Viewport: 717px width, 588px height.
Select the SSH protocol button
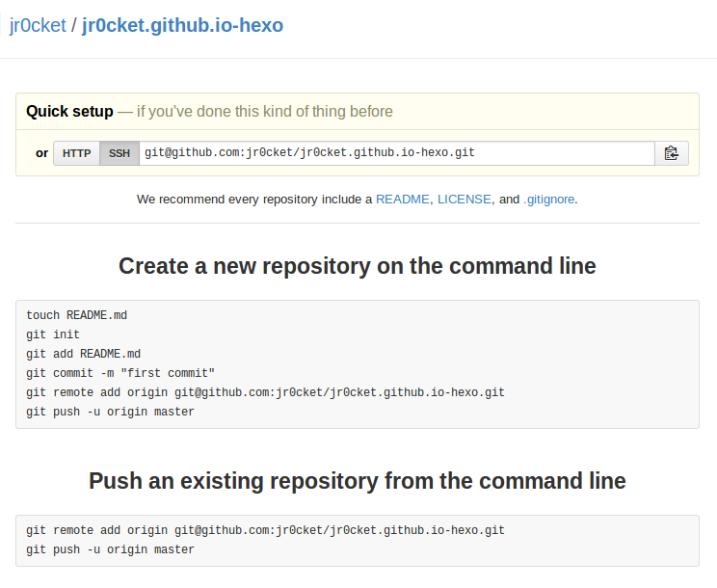click(x=119, y=153)
